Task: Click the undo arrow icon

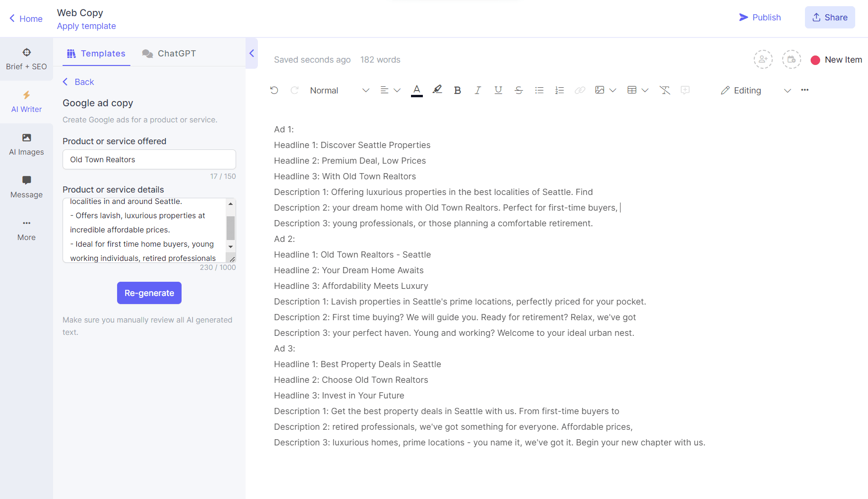Action: pyautogui.click(x=274, y=90)
